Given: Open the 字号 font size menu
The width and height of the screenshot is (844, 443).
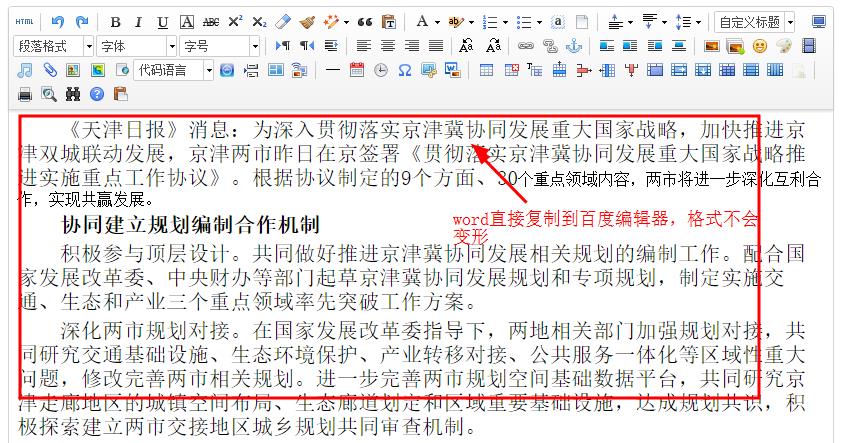Looking at the screenshot, I should [x=221, y=46].
